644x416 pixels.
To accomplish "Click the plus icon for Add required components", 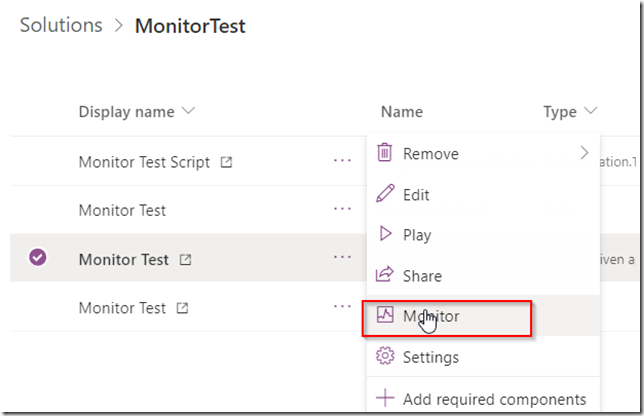I will coord(385,398).
